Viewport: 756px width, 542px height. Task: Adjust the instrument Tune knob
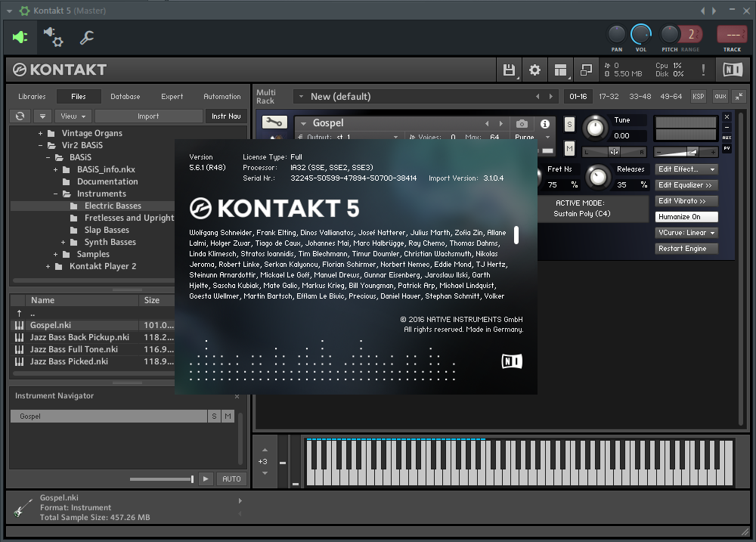pos(596,128)
